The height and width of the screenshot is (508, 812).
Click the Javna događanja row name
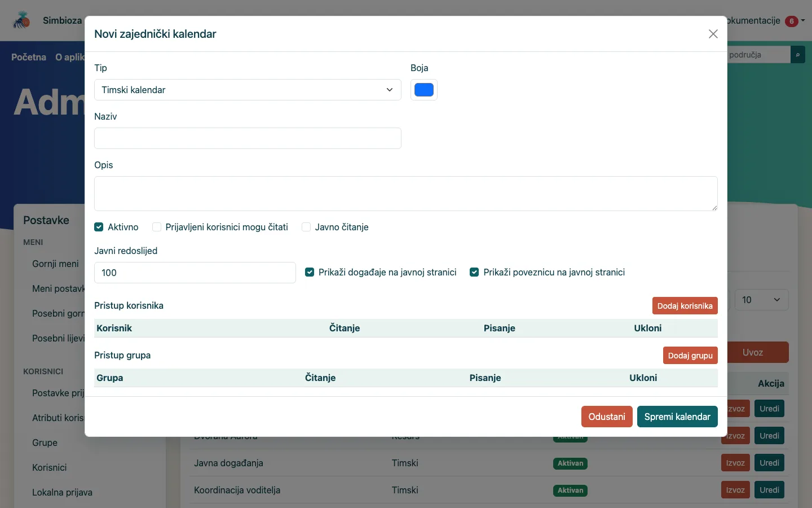pos(228,463)
